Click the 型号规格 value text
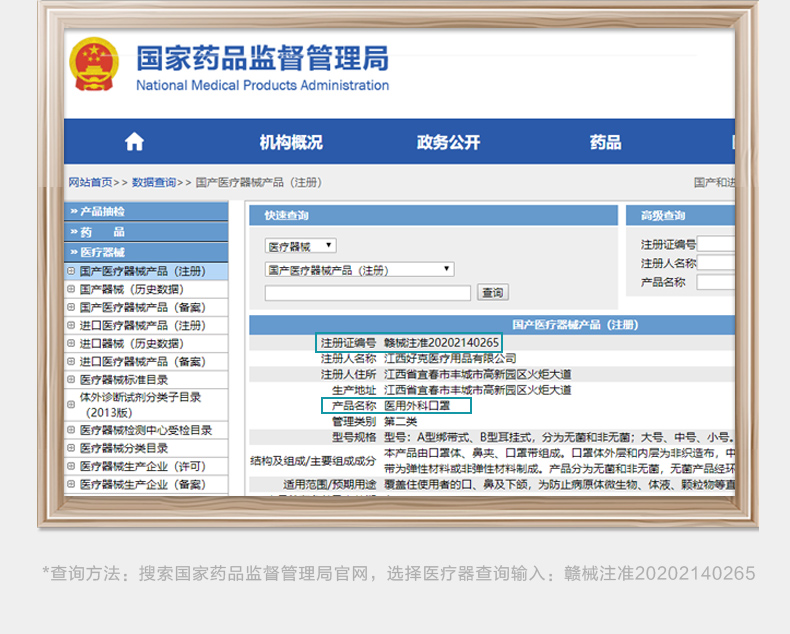 559,437
